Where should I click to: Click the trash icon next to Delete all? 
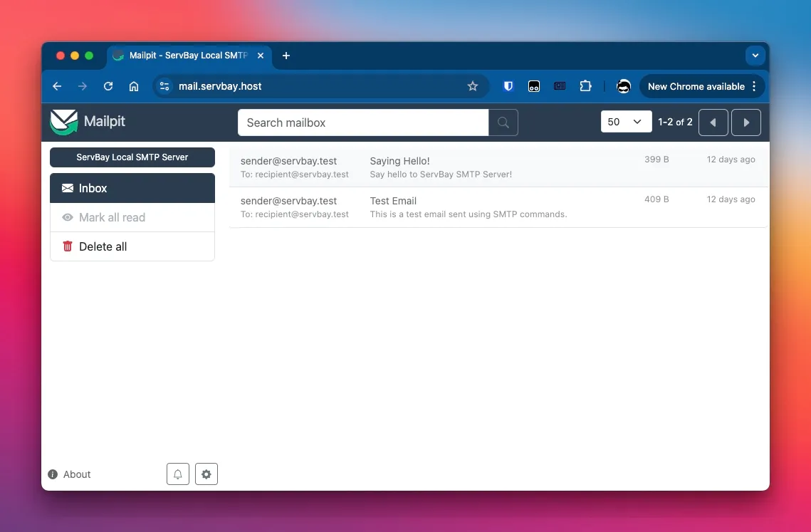(x=67, y=246)
